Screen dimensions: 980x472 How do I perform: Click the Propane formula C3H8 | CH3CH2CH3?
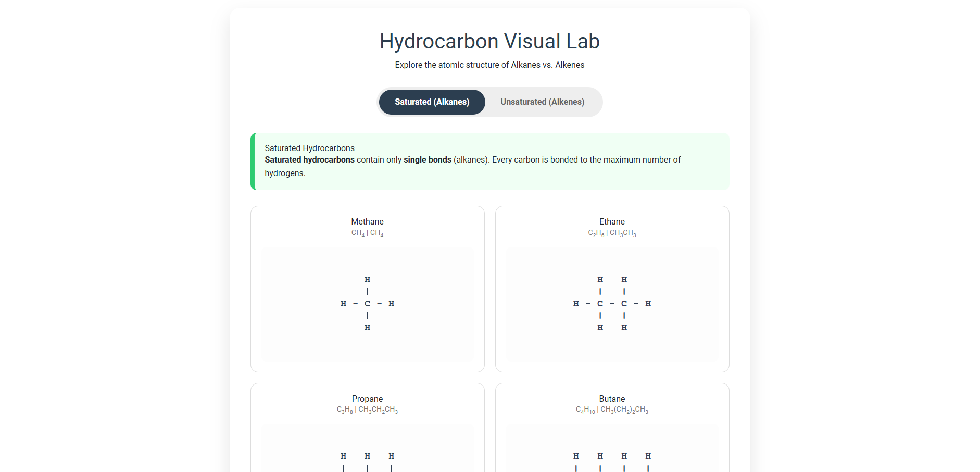[367, 410]
